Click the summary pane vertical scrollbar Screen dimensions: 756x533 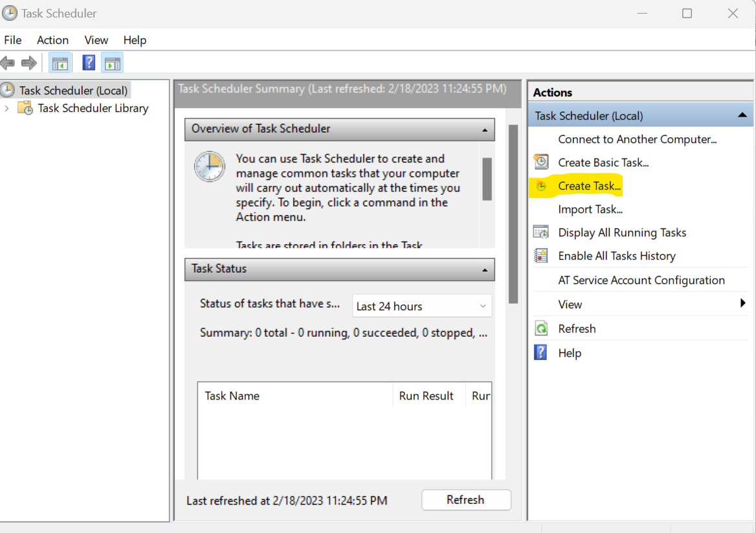(513, 214)
